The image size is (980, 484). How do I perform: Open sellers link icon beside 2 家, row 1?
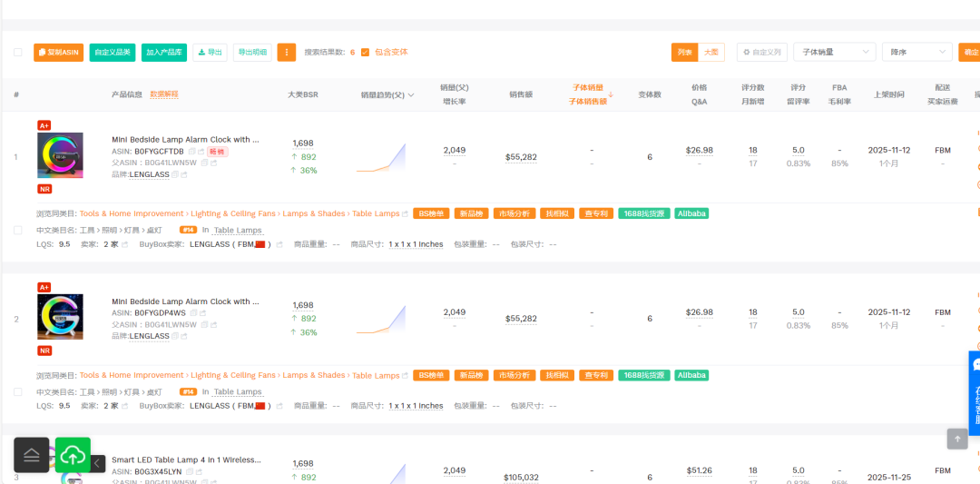tap(124, 244)
